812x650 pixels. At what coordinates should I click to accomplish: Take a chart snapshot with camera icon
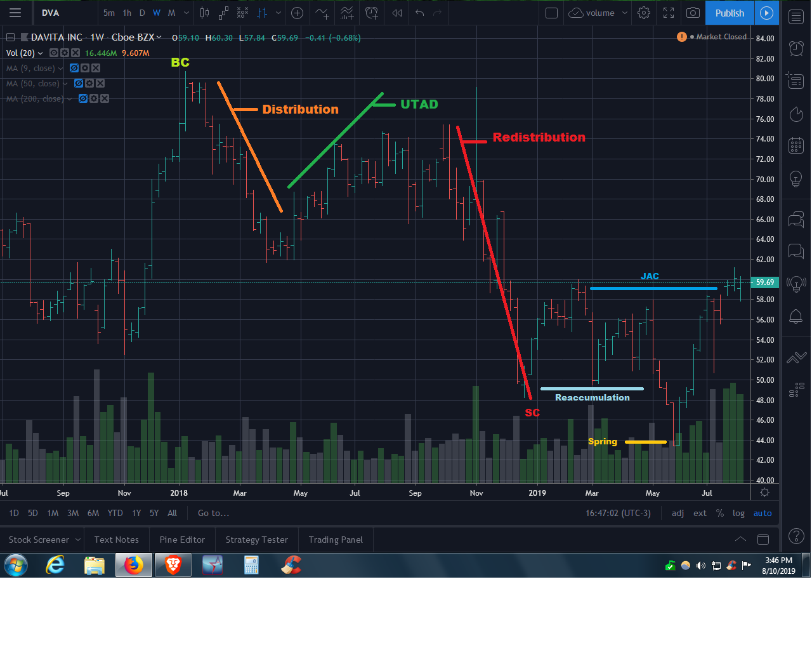(693, 13)
